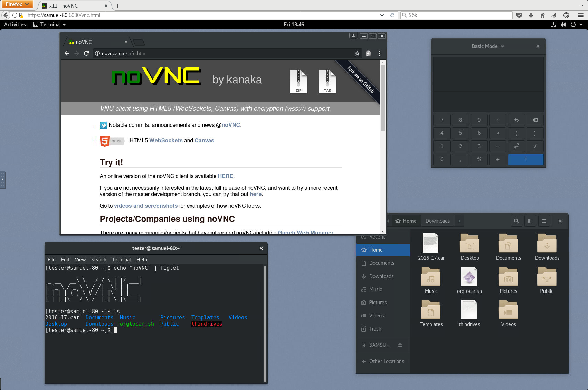The width and height of the screenshot is (588, 390).
Task: Toggle list view in the Files window
Action: 530,221
